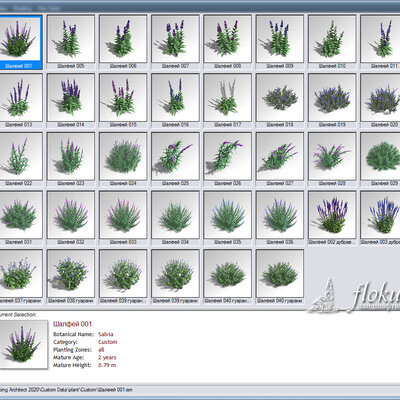Image resolution: width=400 pixels, height=400 pixels.
Task: Pick the Шалфей 029 plant thumbnail
Action: pos(380,156)
